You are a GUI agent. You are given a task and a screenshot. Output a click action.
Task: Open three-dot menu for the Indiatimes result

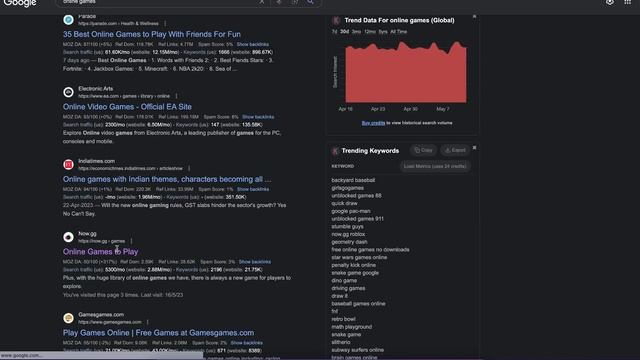(189, 168)
